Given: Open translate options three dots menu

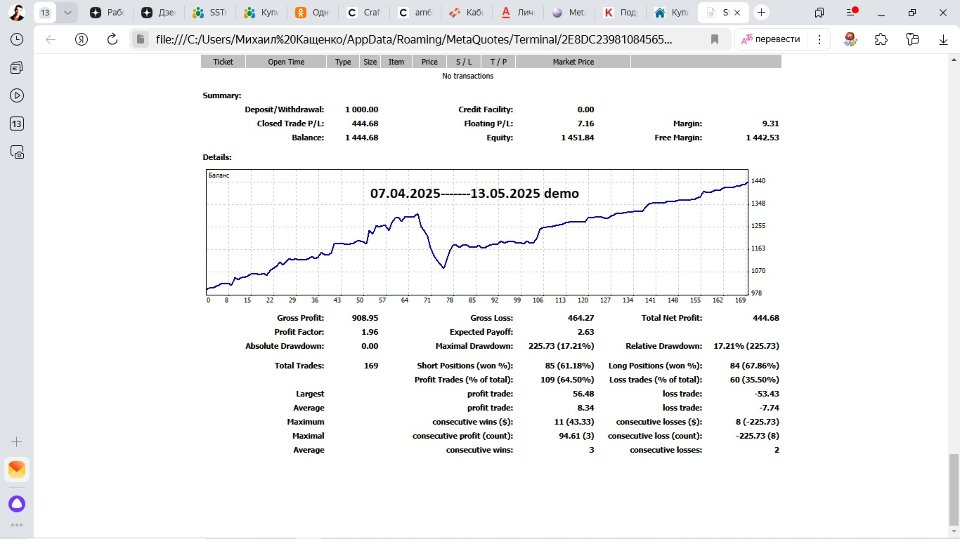Looking at the screenshot, I should 819,39.
